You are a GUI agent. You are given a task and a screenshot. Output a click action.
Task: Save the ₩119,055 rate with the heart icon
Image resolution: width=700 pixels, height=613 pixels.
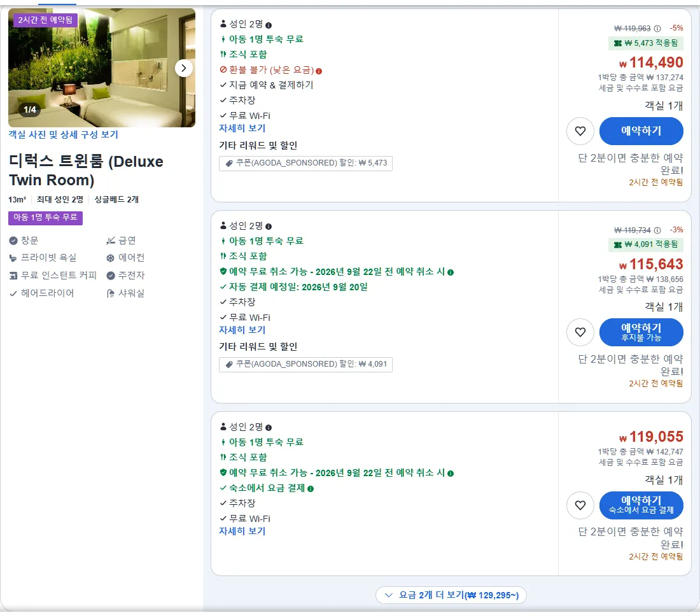pos(580,505)
